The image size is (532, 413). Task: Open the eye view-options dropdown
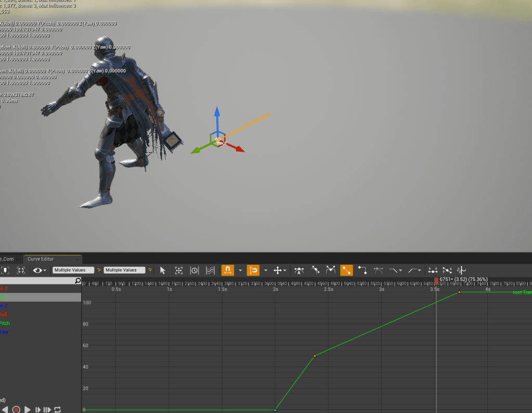pyautogui.click(x=40, y=270)
